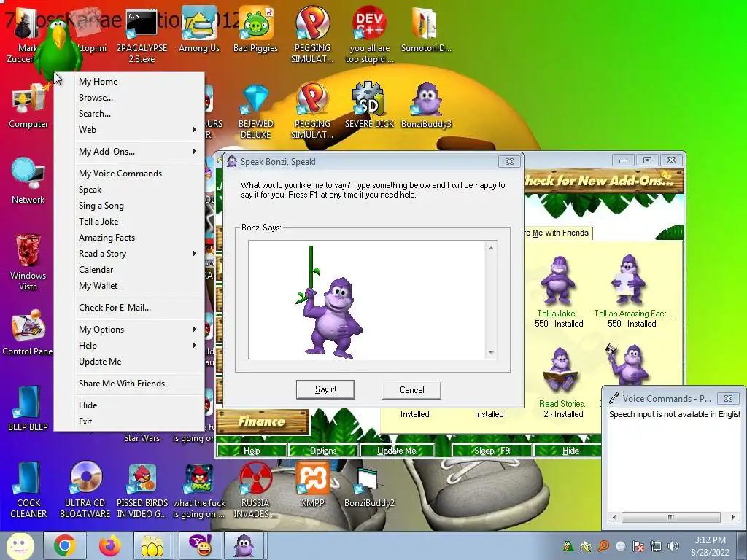Click the Yahoo Messenger taskbar icon

(201, 545)
